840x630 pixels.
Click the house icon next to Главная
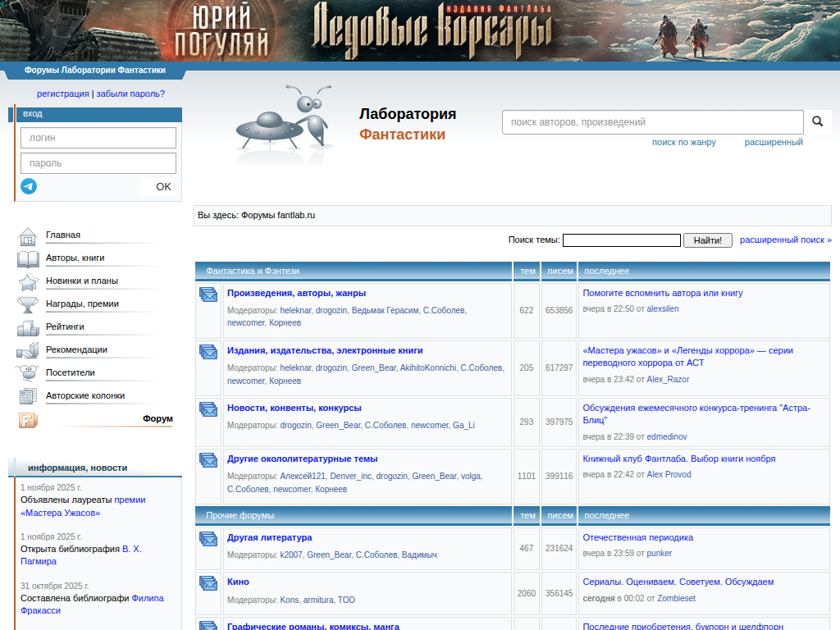(28, 236)
